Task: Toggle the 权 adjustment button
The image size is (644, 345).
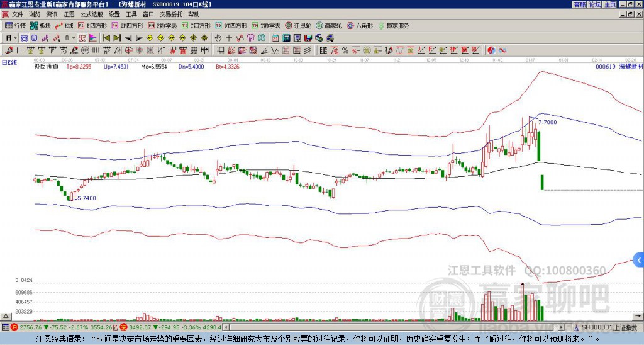Action: tap(82, 38)
